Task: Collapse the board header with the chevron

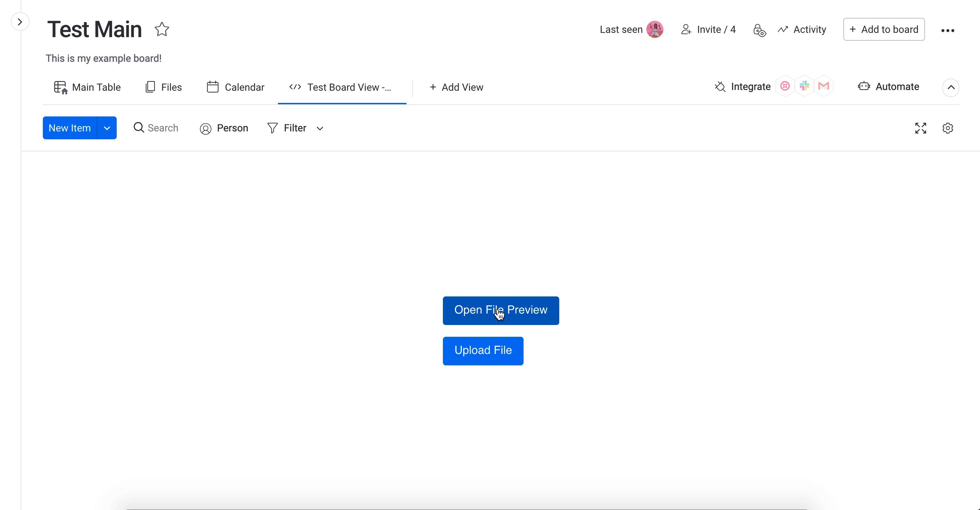Action: 951,88
